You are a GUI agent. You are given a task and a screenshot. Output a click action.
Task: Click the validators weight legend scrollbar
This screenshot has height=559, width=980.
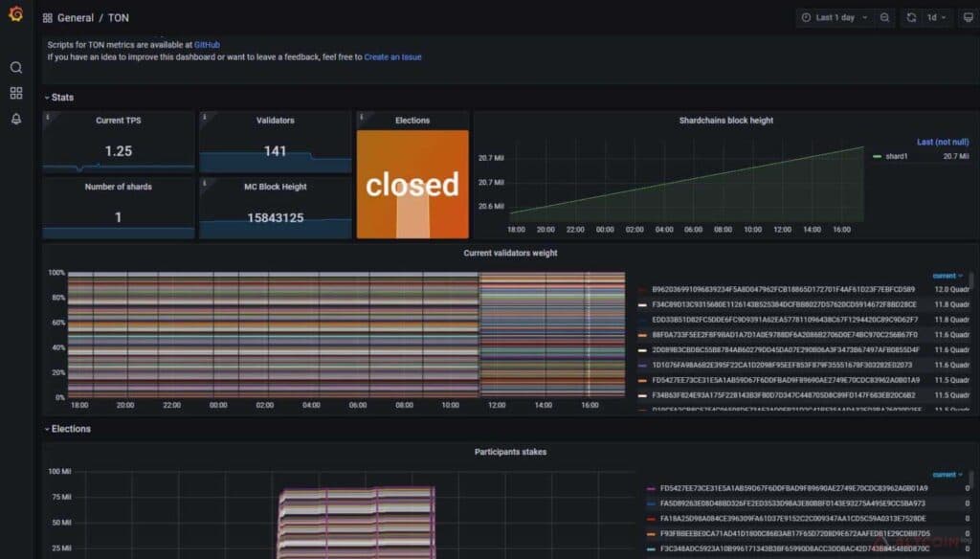point(971,281)
